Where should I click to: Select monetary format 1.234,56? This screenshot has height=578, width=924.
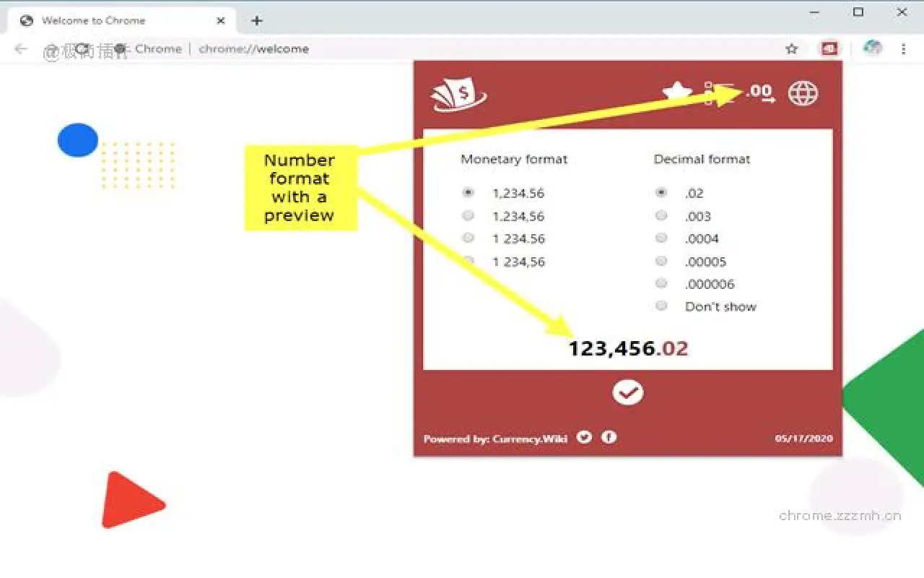pos(468,215)
